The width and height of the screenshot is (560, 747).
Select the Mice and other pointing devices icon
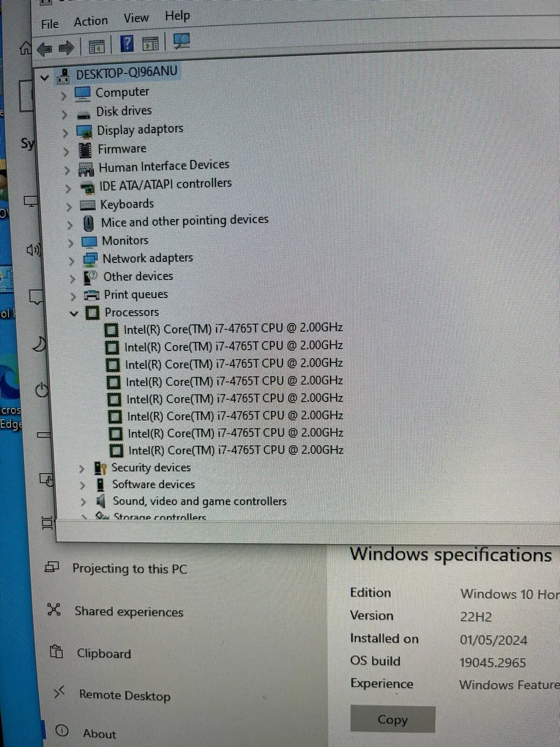[x=89, y=223]
